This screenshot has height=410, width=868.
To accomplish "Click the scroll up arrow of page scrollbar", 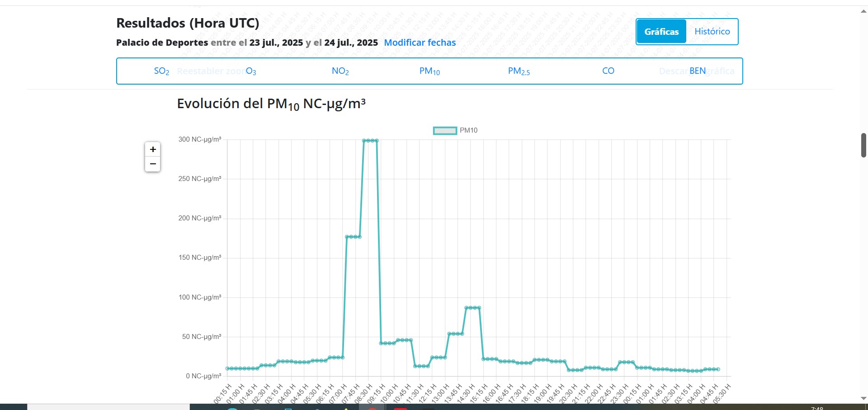I will pyautogui.click(x=863, y=11).
